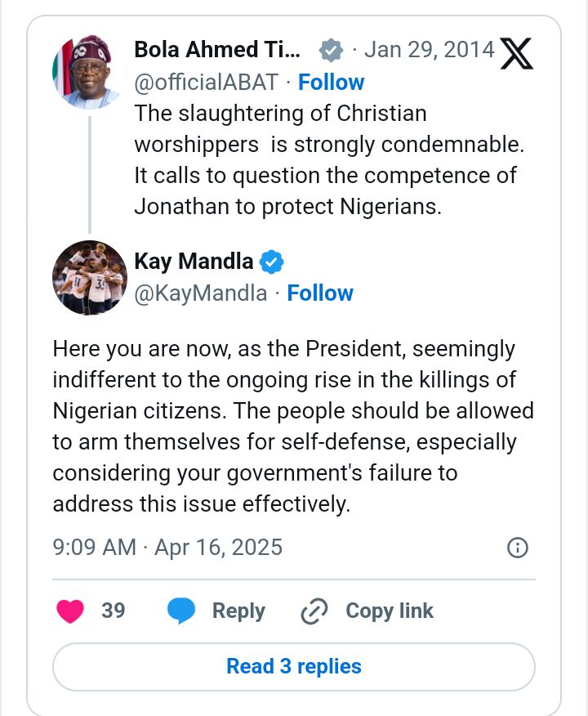588x716 pixels.
Task: Click Kay Mandla's blue verified badge
Action: (x=272, y=262)
